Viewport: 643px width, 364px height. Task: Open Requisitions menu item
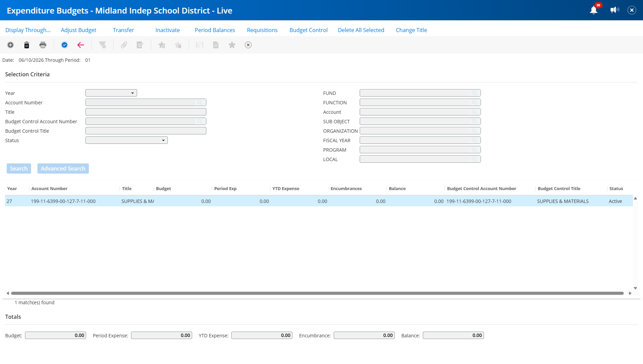point(262,30)
